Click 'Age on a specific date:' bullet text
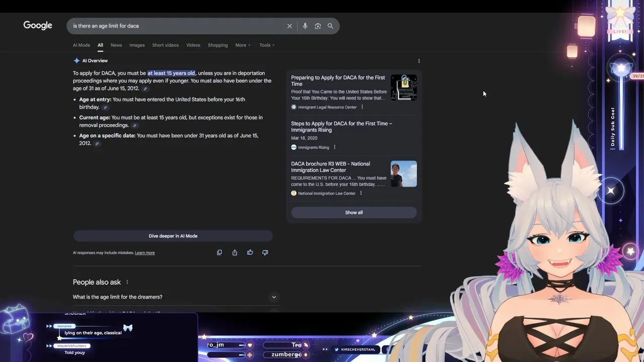 coord(107,136)
